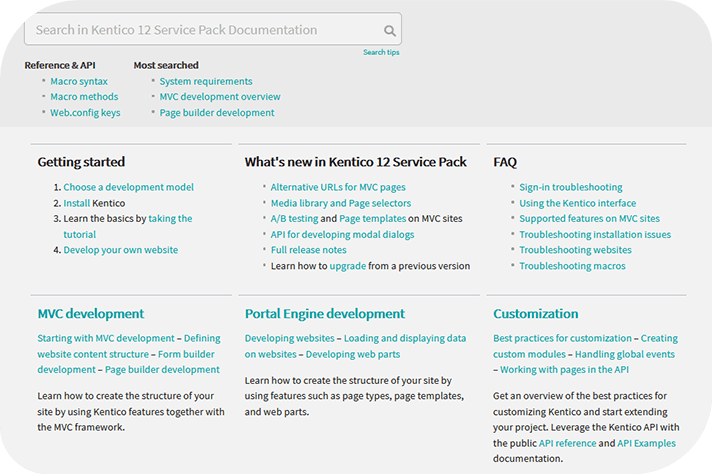Open Troubleshooting websites FAQ
Screen dimensions: 712x474
[575, 250]
